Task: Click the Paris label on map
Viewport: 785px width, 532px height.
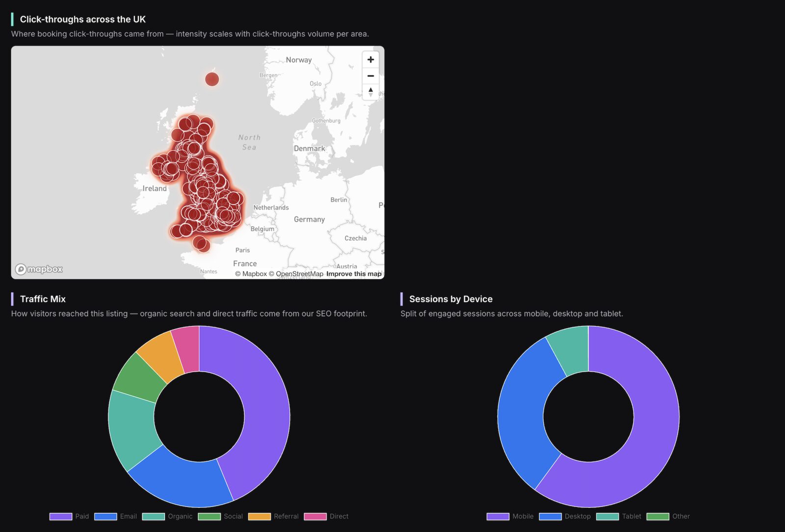Action: click(x=242, y=250)
